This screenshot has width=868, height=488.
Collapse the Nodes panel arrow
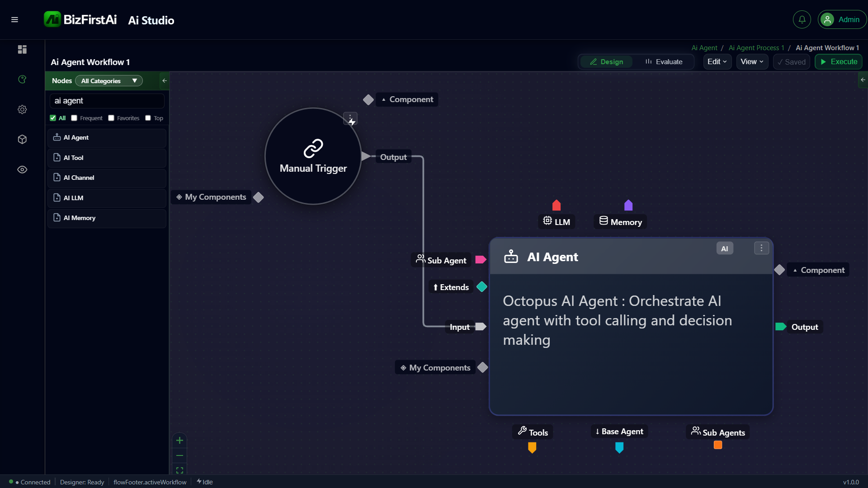165,81
